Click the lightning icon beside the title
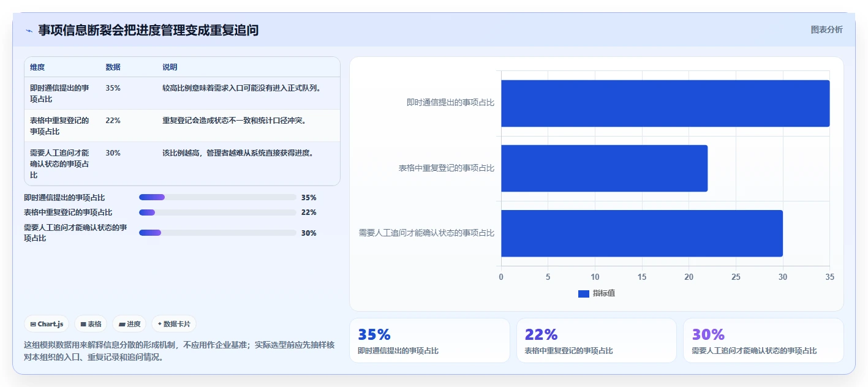Image resolution: width=868 pixels, height=387 pixels. point(29,31)
